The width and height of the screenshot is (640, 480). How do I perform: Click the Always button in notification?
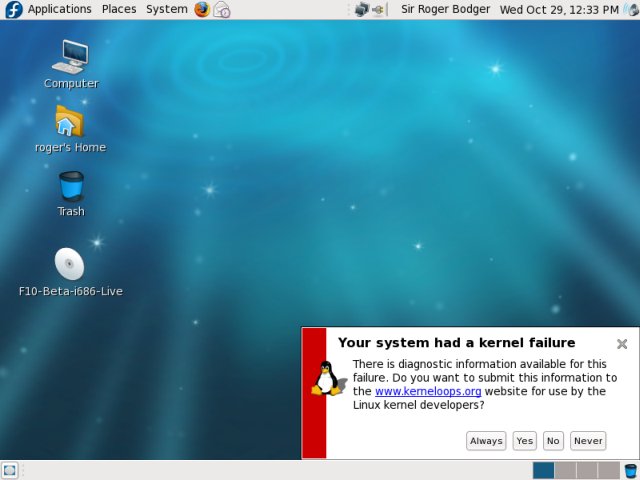pyautogui.click(x=486, y=441)
